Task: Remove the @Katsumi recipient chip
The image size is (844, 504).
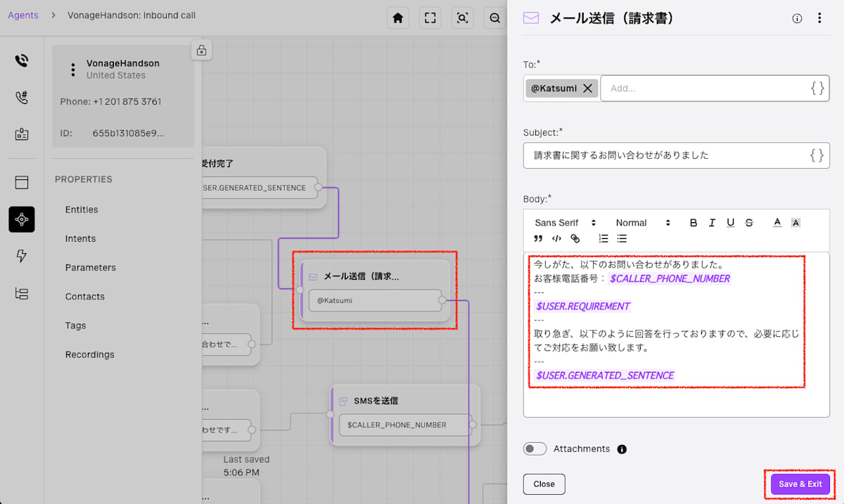Action: pos(588,89)
